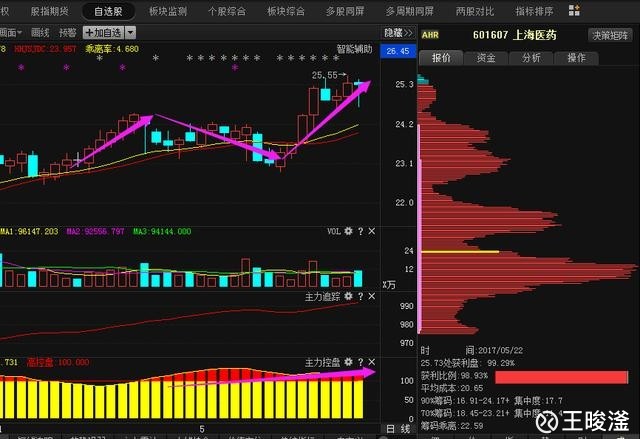Close the 主力控盘 indicator panel
Screen dimensions: 640x439
(371, 362)
